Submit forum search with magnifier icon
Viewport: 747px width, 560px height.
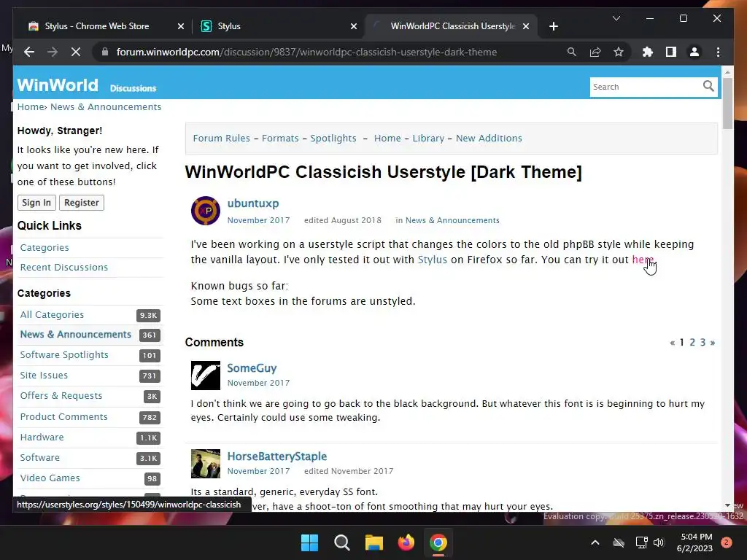tap(708, 86)
